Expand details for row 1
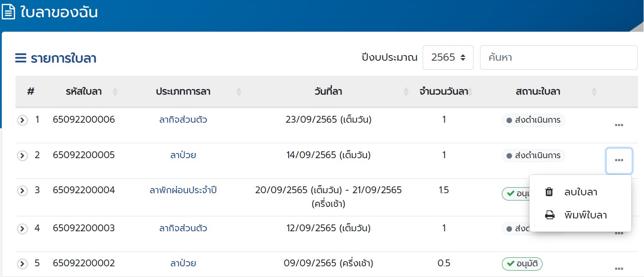 click(22, 120)
